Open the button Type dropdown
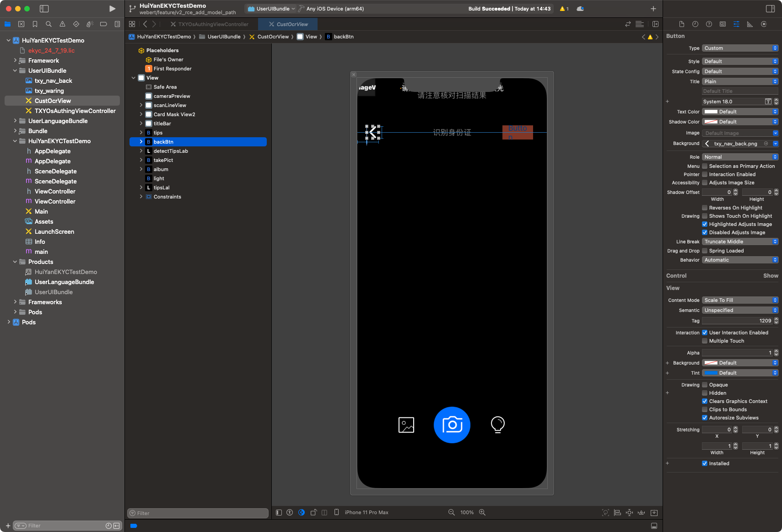The height and width of the screenshot is (532, 782). pyautogui.click(x=739, y=48)
